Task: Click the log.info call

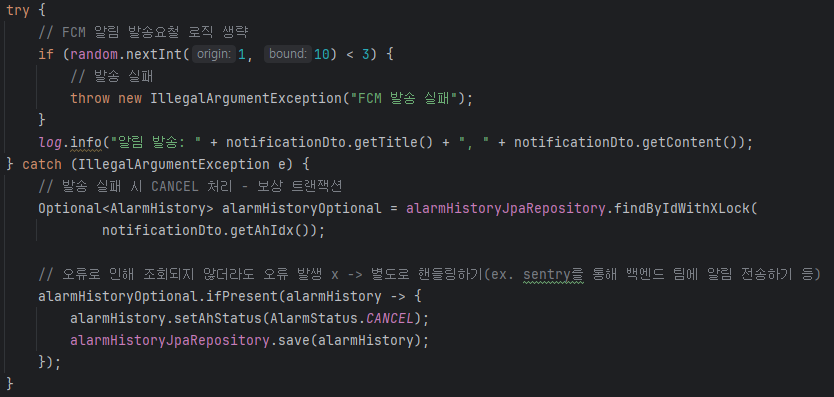Action: pyautogui.click(x=70, y=143)
